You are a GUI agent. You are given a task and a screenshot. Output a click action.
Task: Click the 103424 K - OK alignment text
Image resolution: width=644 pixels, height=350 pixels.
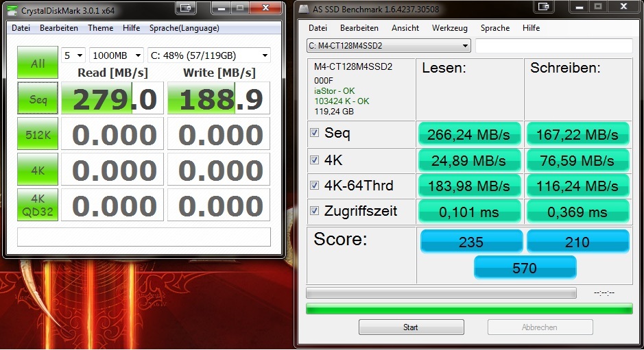click(342, 101)
